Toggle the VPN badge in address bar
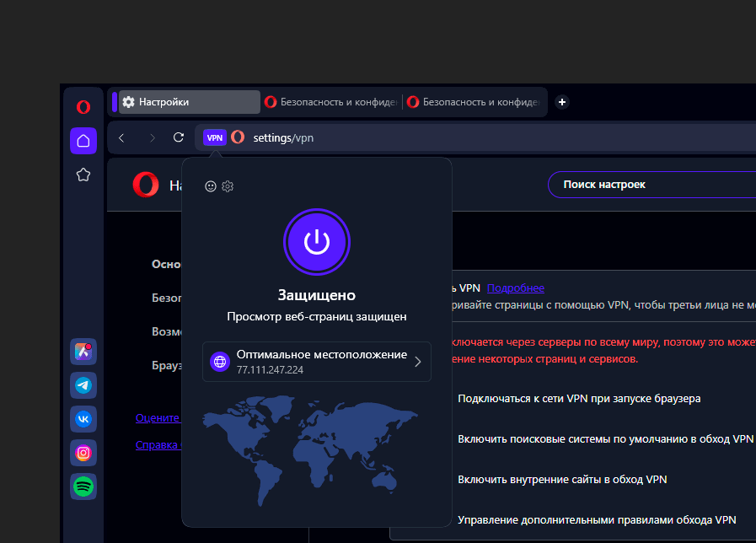 pos(215,137)
